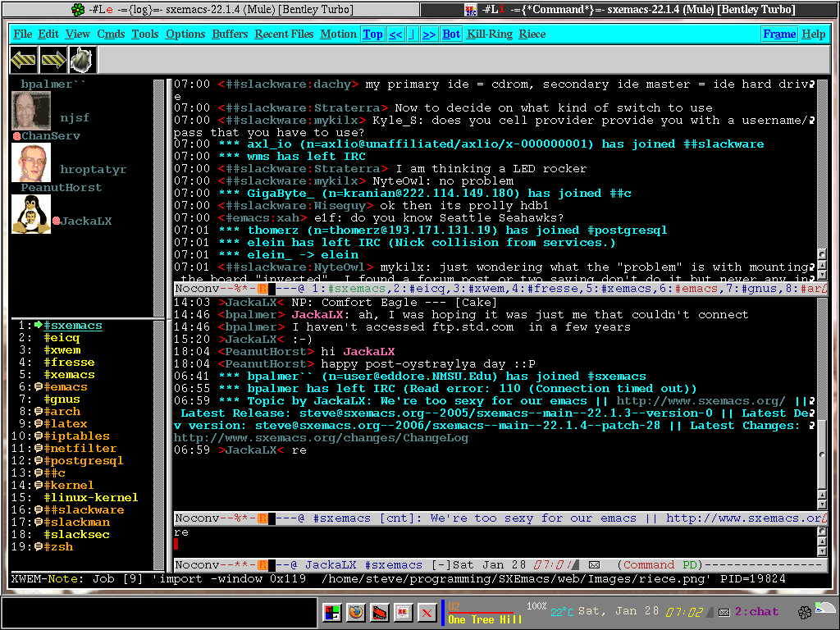Click the << page-back button
The image size is (840, 630).
coord(396,34)
